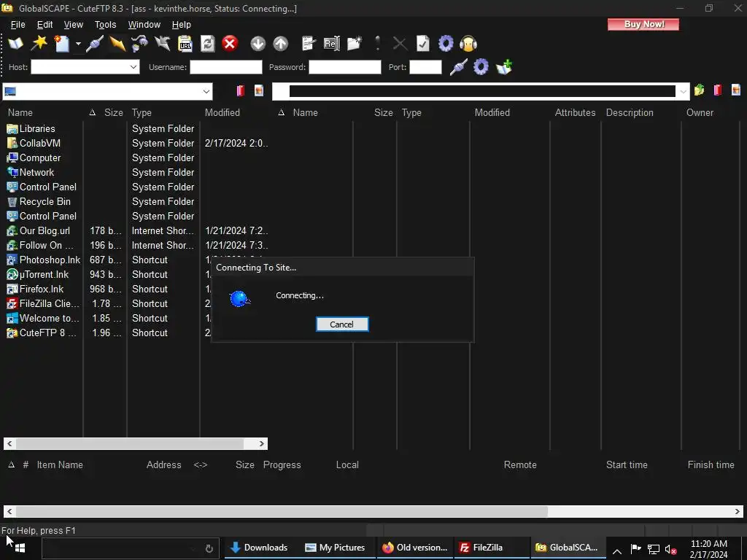Image resolution: width=747 pixels, height=560 pixels.
Task: Click the local pane horizontal scrollbar thumb
Action: [130, 444]
